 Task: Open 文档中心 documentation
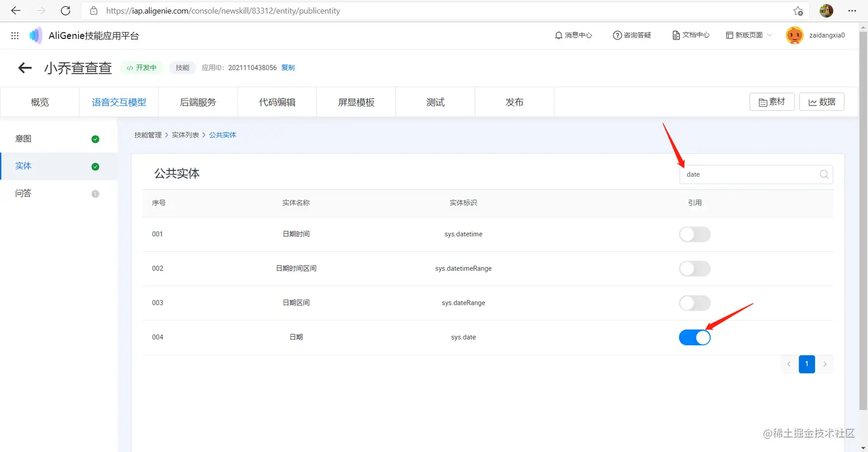pos(691,35)
